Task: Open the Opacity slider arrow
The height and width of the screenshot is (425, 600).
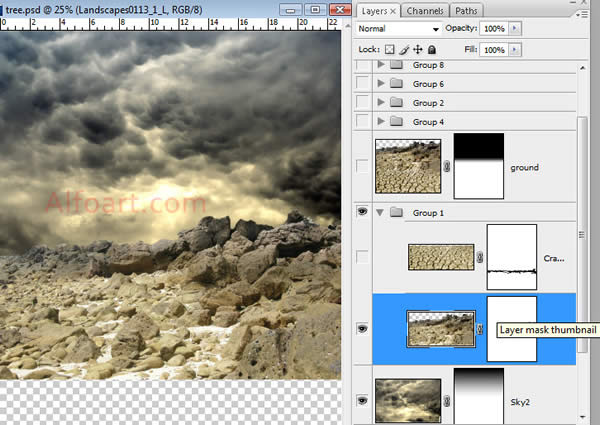Action: (515, 29)
